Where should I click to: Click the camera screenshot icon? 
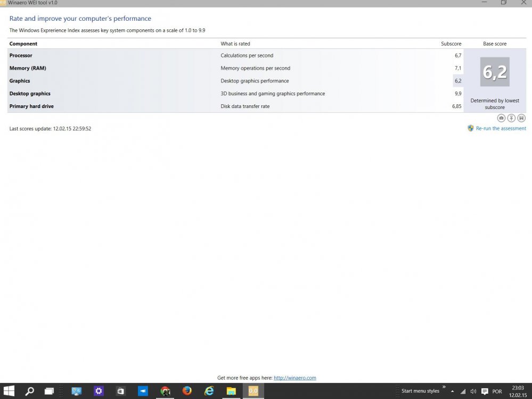tap(501, 118)
